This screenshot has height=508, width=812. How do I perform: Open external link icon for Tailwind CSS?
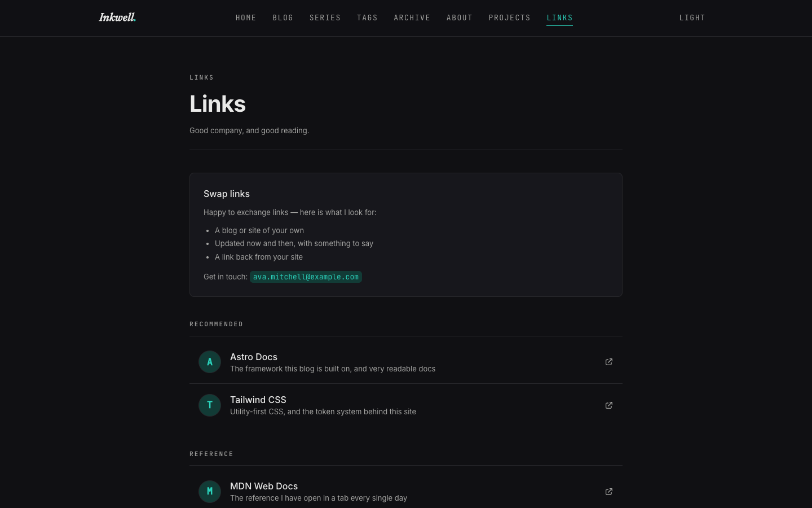tap(609, 405)
